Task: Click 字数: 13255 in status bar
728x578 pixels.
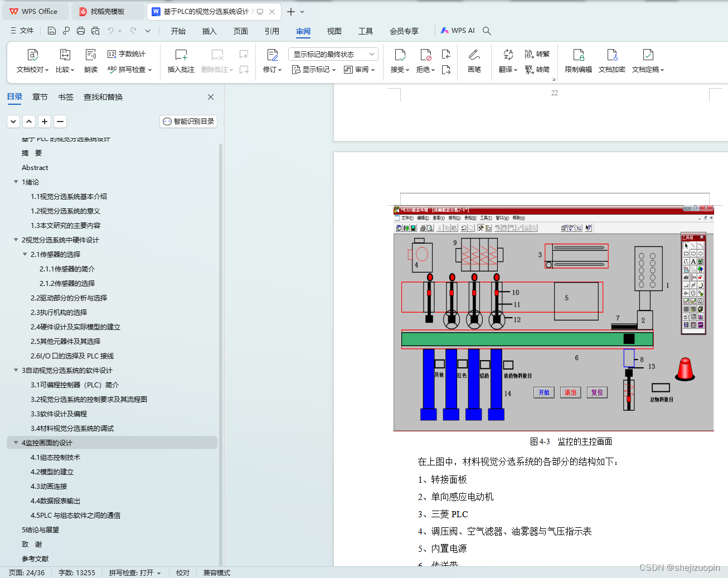Action: pos(77,572)
